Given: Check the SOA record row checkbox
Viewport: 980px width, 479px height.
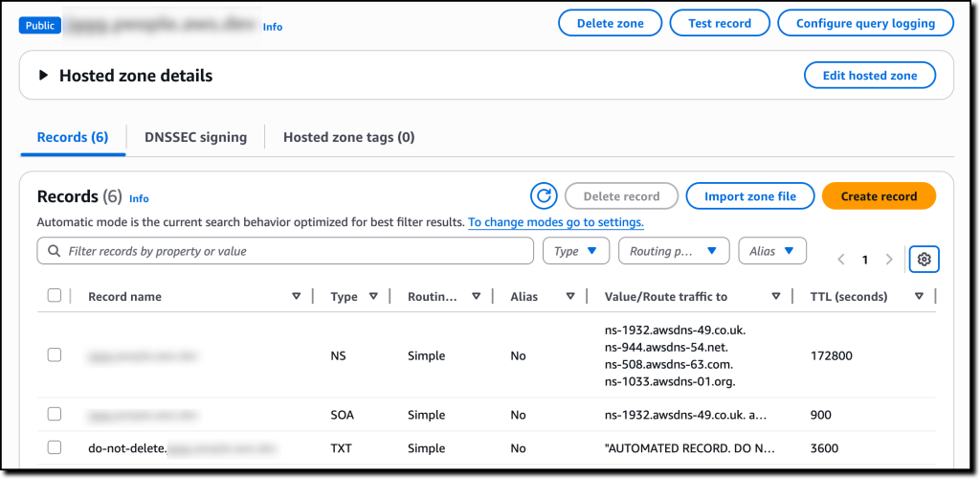Looking at the screenshot, I should 55,415.
